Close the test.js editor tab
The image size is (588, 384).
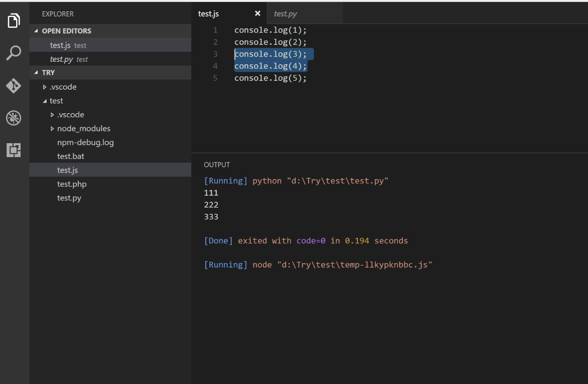click(258, 13)
